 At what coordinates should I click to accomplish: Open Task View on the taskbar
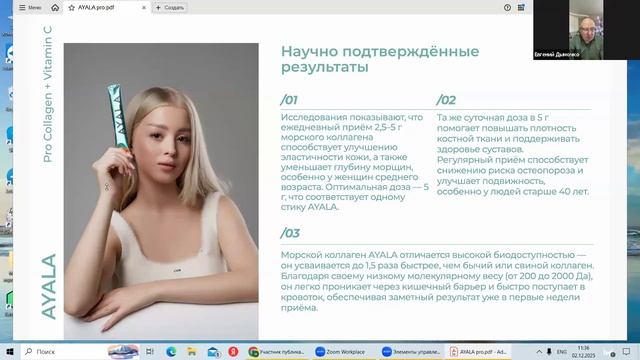click(150, 351)
